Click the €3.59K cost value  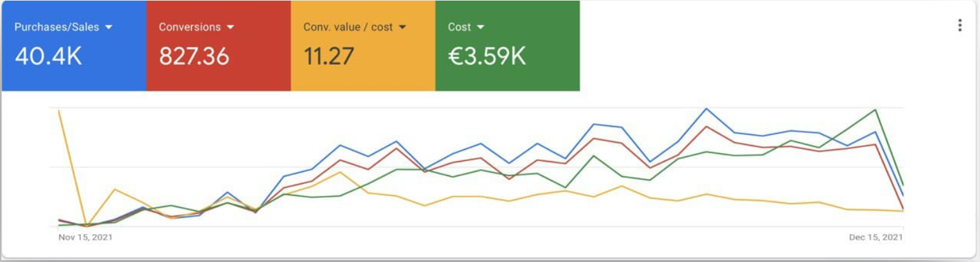click(487, 57)
